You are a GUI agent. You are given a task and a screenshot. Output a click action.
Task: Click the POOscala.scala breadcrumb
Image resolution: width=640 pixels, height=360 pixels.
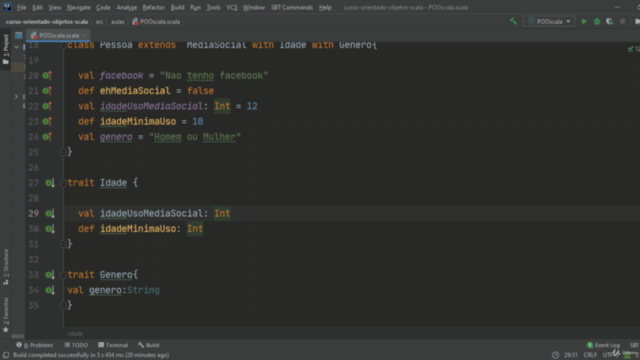point(156,22)
